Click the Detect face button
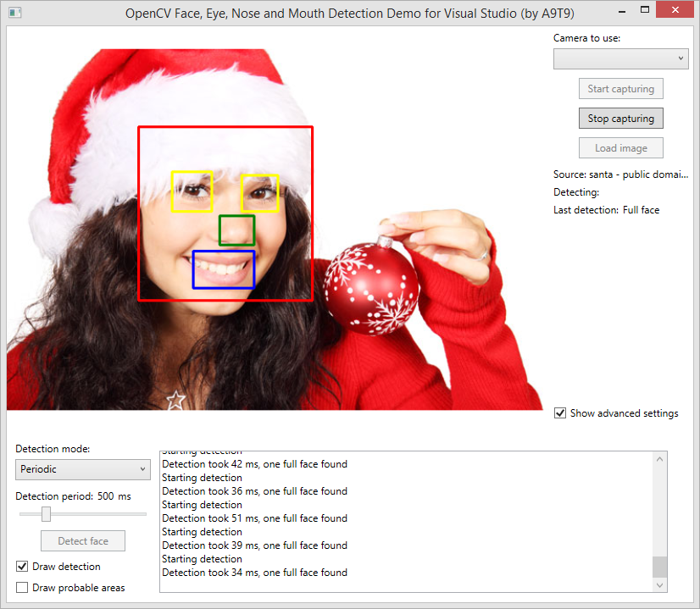 tap(83, 540)
